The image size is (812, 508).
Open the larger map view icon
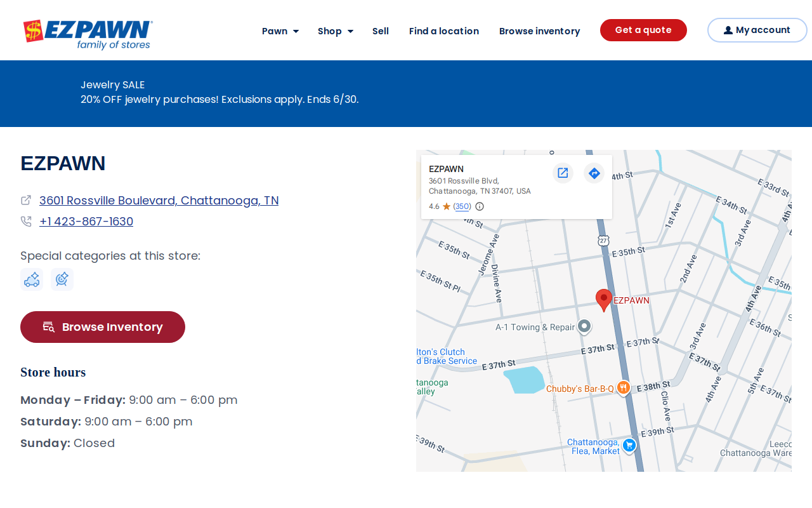point(563,173)
